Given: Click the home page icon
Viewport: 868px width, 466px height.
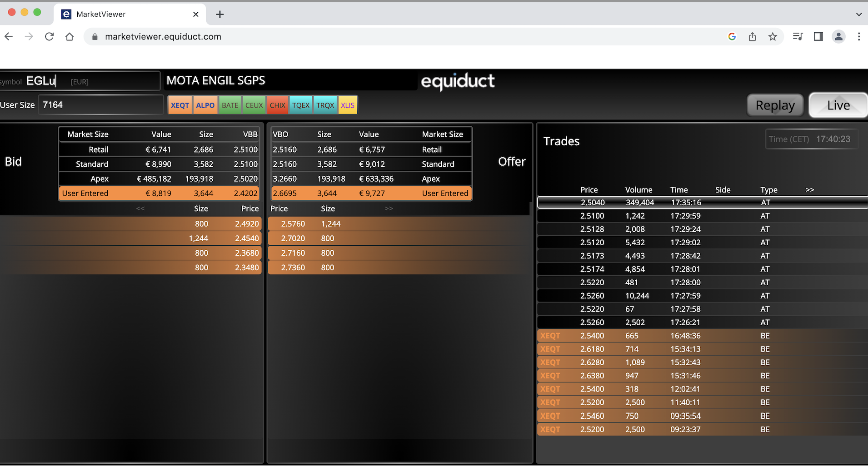Looking at the screenshot, I should (70, 37).
